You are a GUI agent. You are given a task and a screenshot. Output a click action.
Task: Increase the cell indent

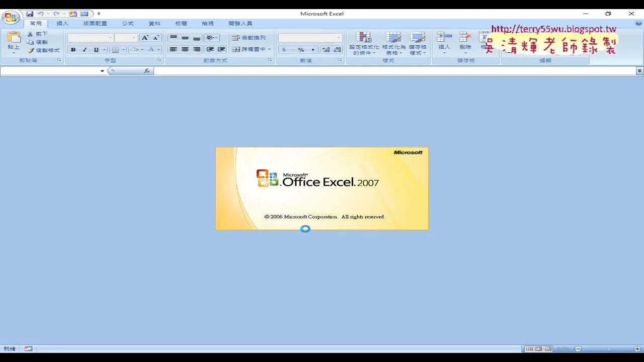[x=221, y=49]
